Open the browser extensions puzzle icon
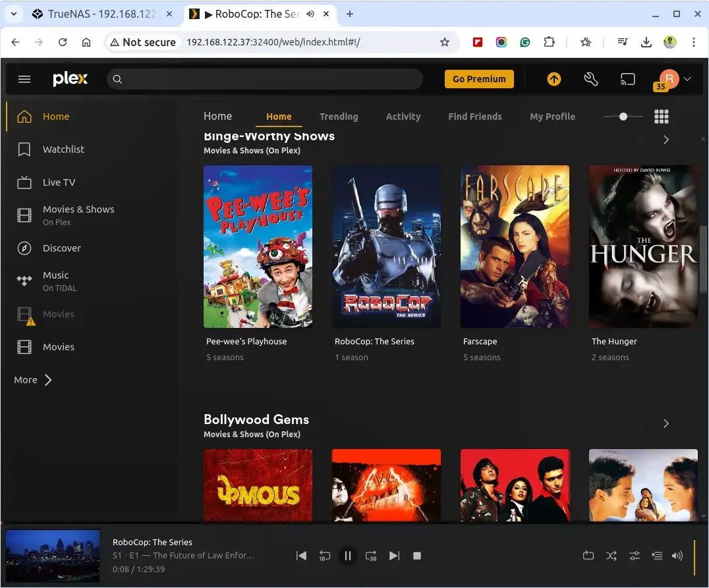This screenshot has width=709, height=588. click(548, 42)
